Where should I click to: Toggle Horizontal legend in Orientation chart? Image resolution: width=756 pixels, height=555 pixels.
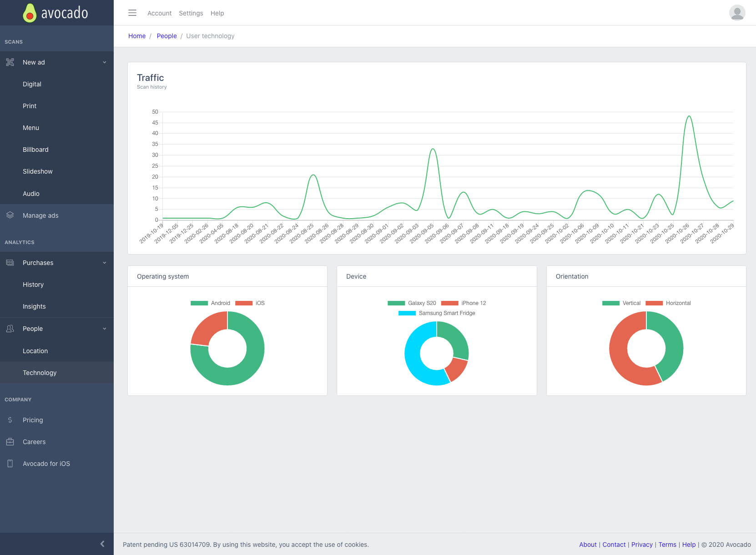(x=668, y=303)
